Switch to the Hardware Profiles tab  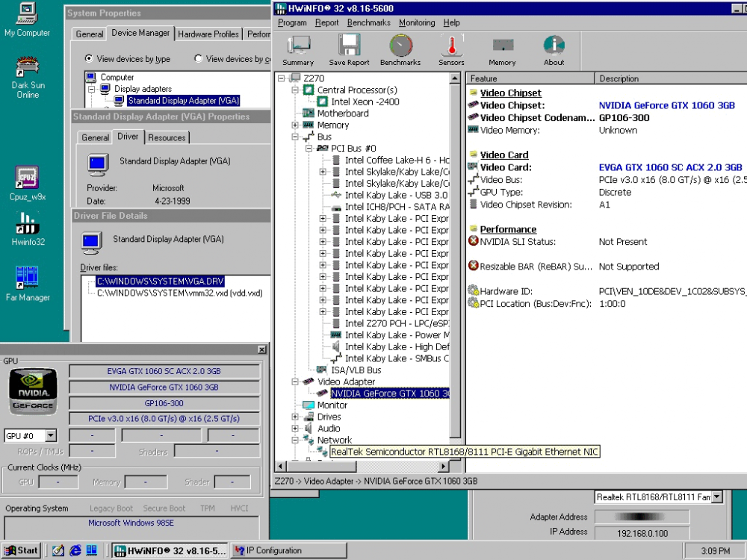click(x=208, y=34)
